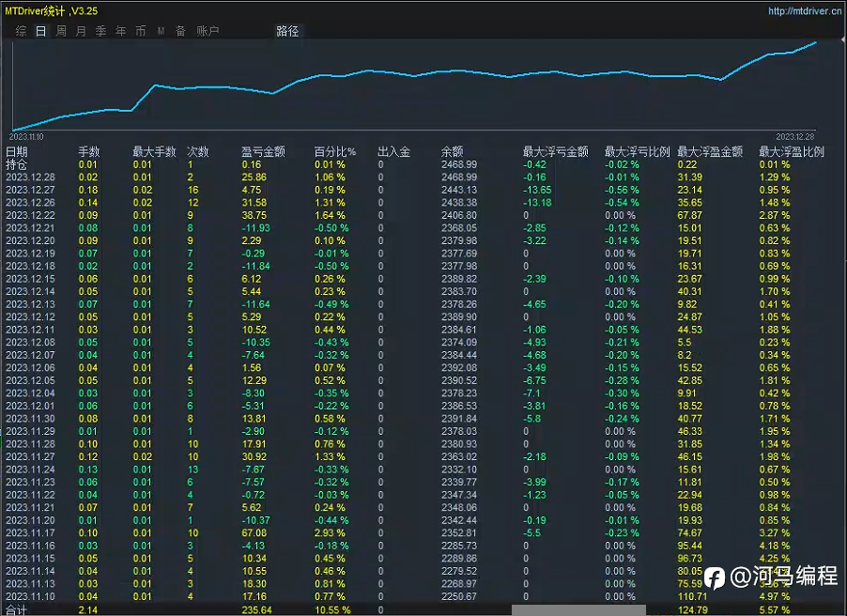Screen dimensions: 847x616
Task: Select the 年 yearly tab
Action: point(120,31)
